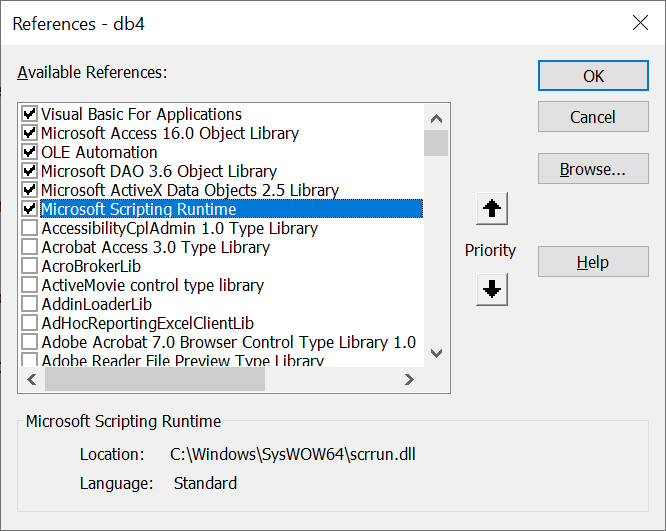Open the Help button

click(x=593, y=262)
